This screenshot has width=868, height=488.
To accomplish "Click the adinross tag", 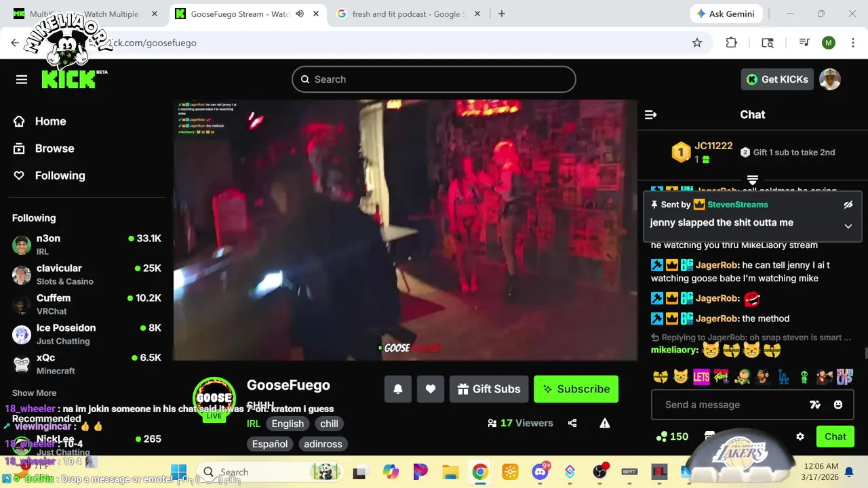I will 323,444.
